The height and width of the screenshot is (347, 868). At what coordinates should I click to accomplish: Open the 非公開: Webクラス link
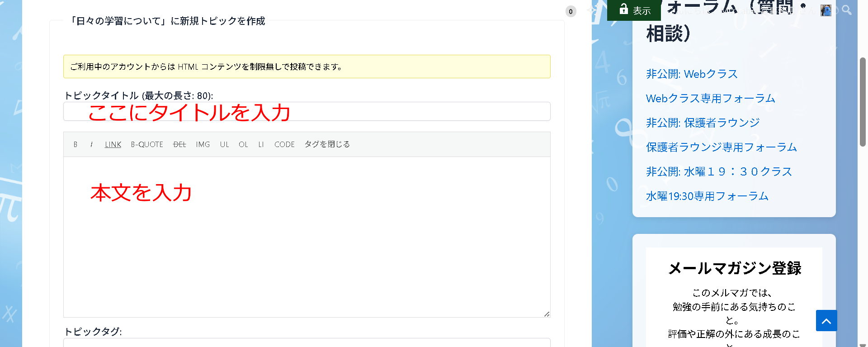click(692, 74)
